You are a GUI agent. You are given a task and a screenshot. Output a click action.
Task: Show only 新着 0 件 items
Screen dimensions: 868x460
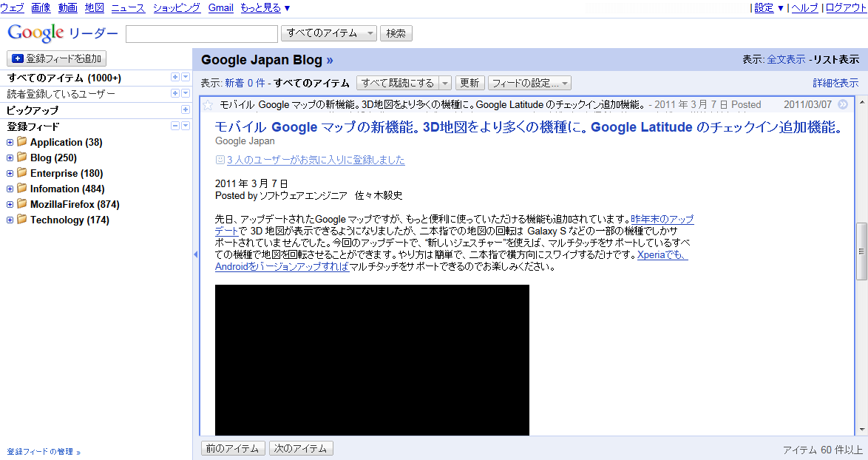pos(245,83)
